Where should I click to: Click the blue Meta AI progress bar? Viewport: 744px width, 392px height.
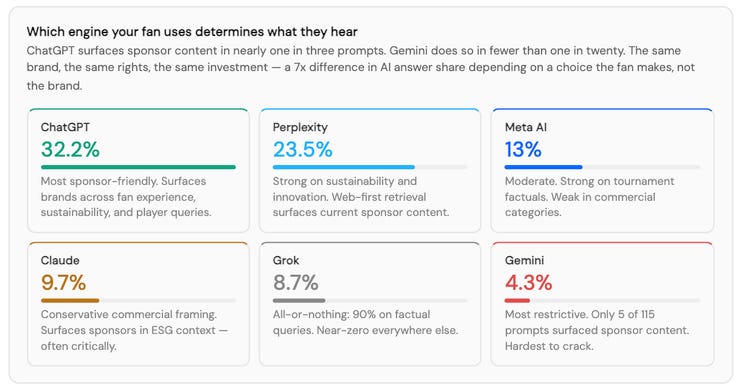click(543, 167)
